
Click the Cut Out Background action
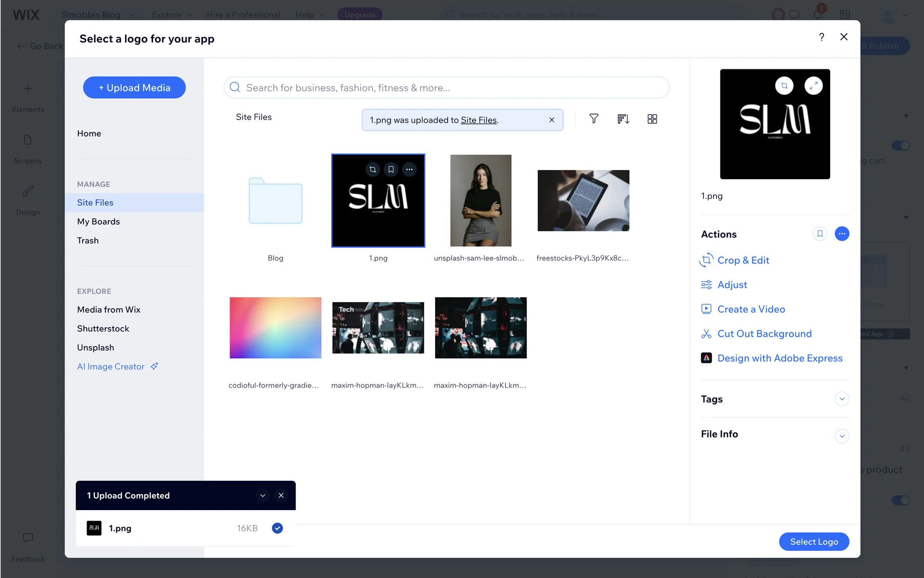click(x=764, y=333)
